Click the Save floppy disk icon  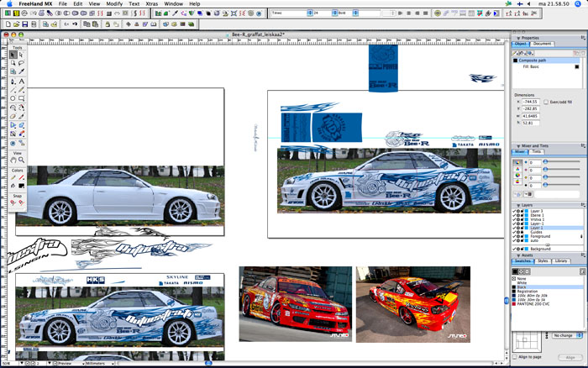(x=24, y=24)
